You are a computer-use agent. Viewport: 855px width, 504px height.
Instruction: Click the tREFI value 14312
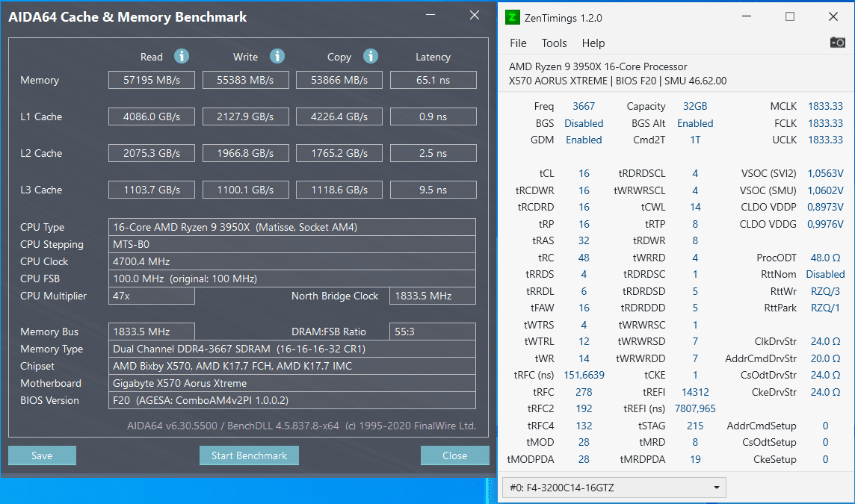coord(695,392)
